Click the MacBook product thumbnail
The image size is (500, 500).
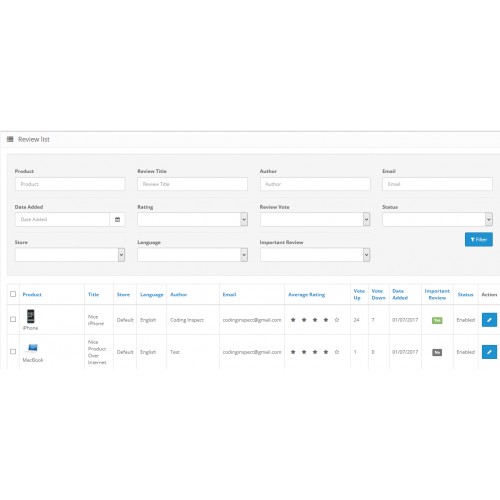(33, 348)
